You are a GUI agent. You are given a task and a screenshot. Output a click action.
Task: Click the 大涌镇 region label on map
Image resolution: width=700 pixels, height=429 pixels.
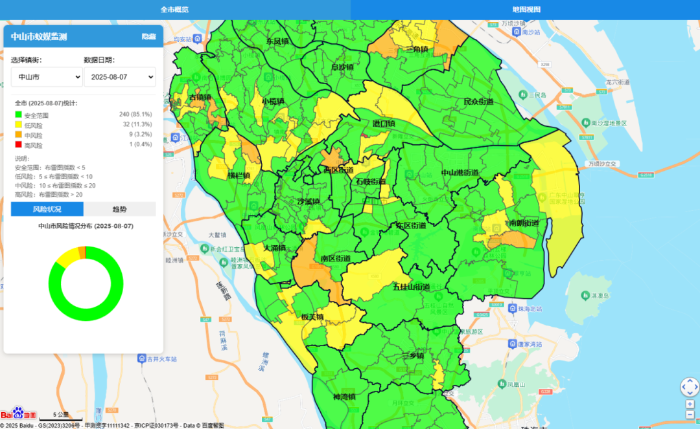(x=275, y=248)
